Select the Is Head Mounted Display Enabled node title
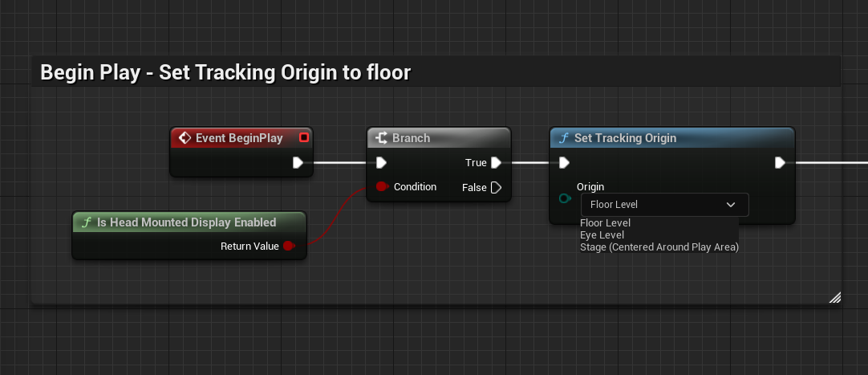 186,222
